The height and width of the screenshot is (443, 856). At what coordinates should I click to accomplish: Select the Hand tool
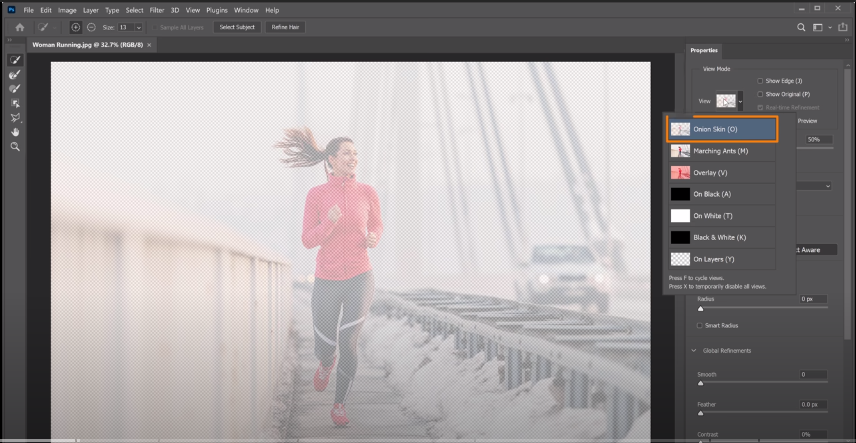point(15,132)
